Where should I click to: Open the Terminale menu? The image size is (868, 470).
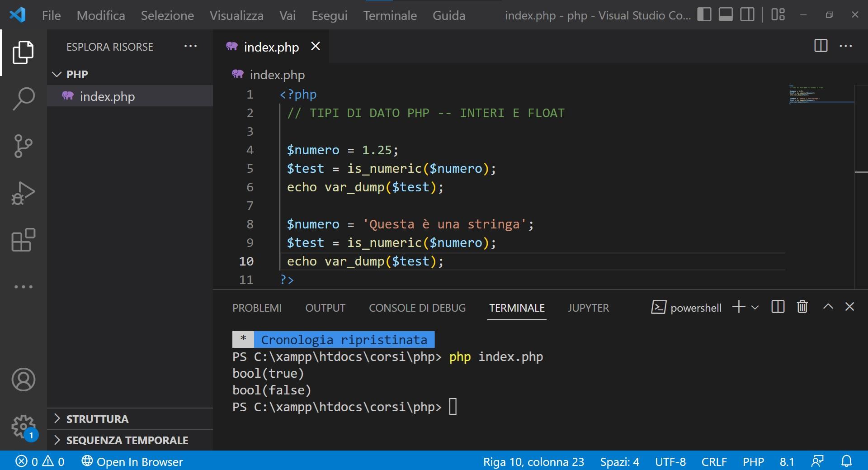click(x=390, y=15)
